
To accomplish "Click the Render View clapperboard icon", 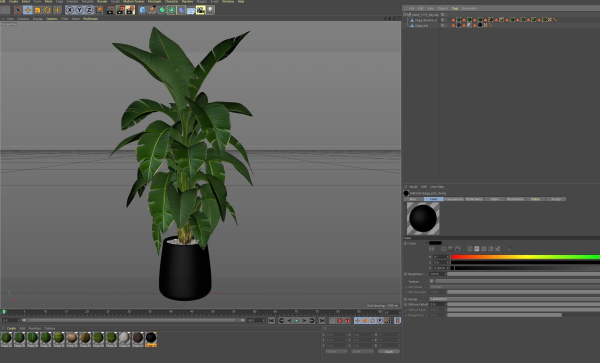I will (x=110, y=10).
